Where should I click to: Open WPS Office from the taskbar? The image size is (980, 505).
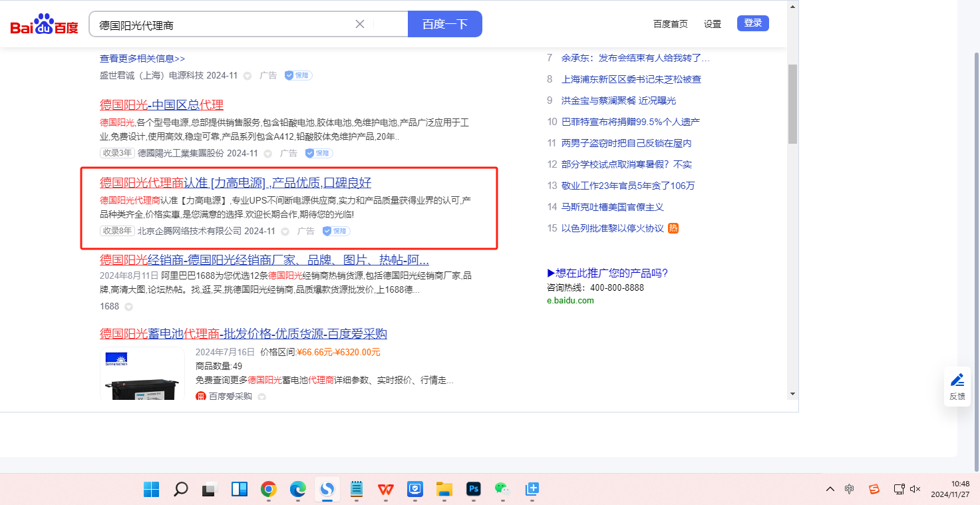click(386, 490)
